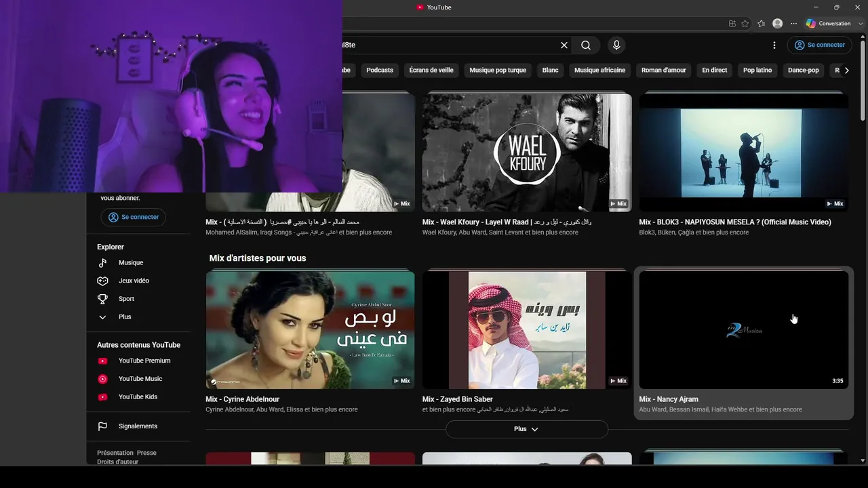The image size is (868, 488).
Task: Click the YouTube Premium logo icon
Action: click(x=102, y=361)
